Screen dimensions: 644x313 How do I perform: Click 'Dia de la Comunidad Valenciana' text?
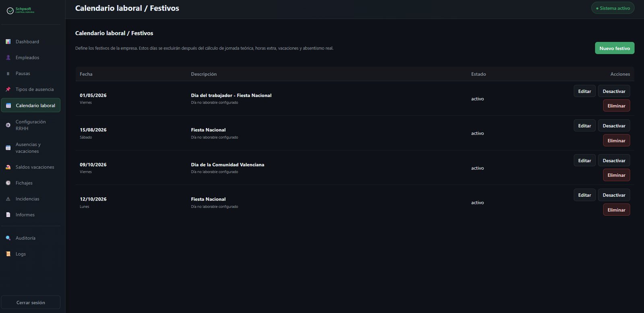coord(227,165)
